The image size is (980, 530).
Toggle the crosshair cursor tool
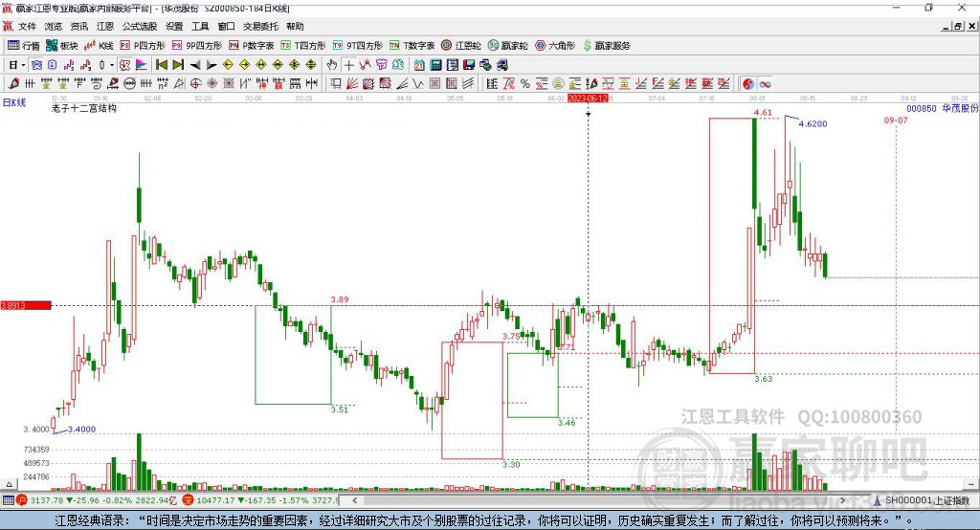click(349, 65)
